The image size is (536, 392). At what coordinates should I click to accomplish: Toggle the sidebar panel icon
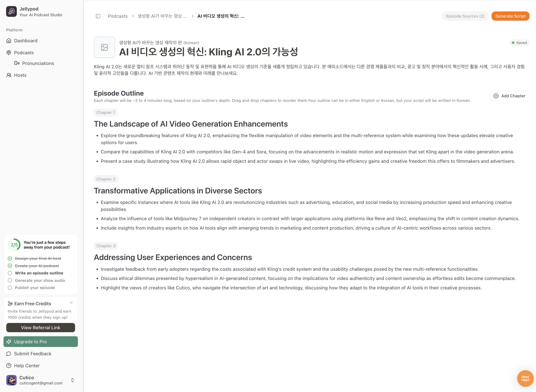pyautogui.click(x=98, y=16)
